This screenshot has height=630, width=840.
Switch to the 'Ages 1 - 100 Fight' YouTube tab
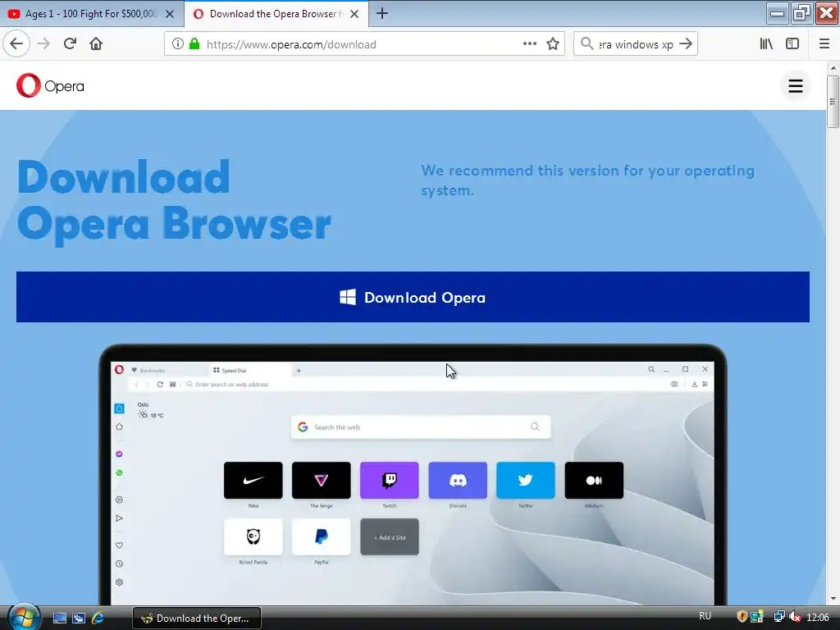tap(91, 14)
